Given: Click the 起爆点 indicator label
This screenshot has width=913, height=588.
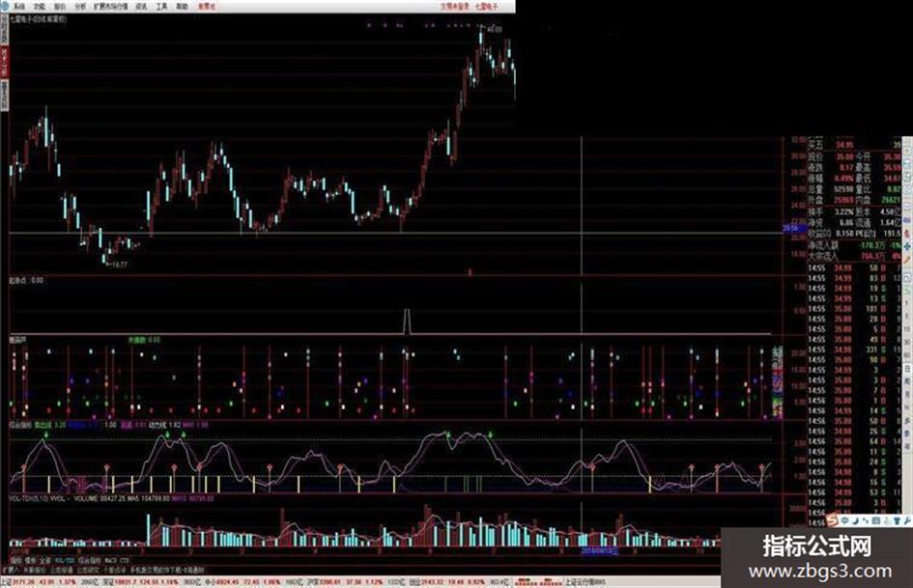Looking at the screenshot, I should point(16,280).
